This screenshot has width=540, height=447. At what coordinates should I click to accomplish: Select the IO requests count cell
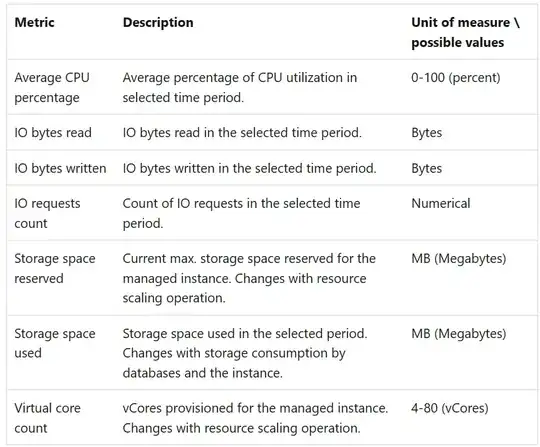[48, 213]
